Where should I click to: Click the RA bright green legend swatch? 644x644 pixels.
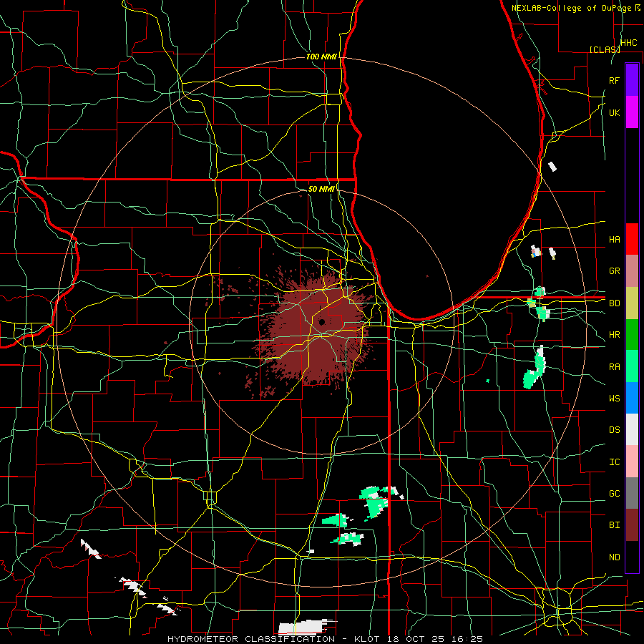click(632, 366)
